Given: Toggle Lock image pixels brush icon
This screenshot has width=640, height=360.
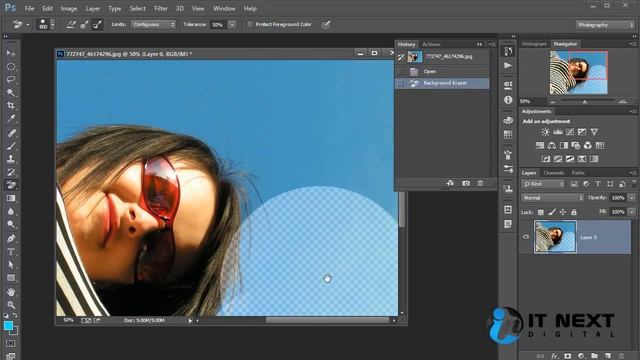Looking at the screenshot, I should [x=551, y=212].
